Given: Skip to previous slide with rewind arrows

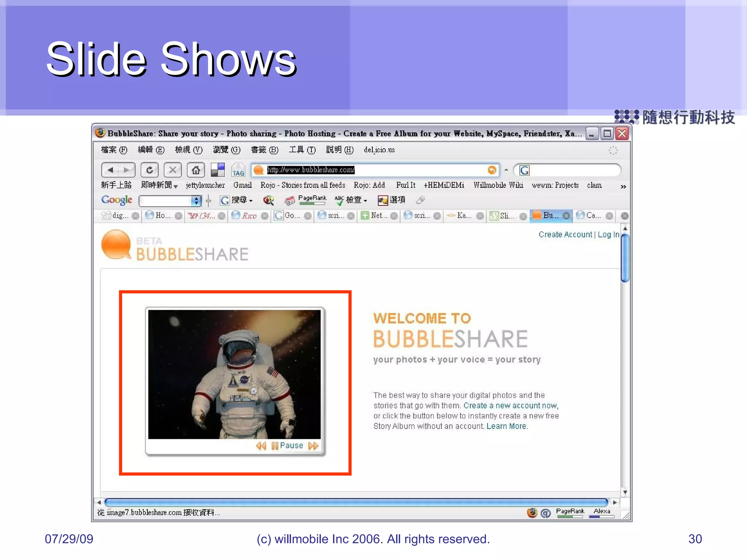Looking at the screenshot, I should point(261,446).
